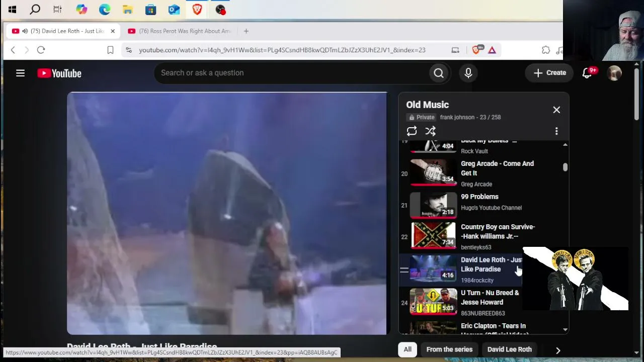The height and width of the screenshot is (362, 644).
Task: Click the YouTube search box
Action: click(292, 73)
